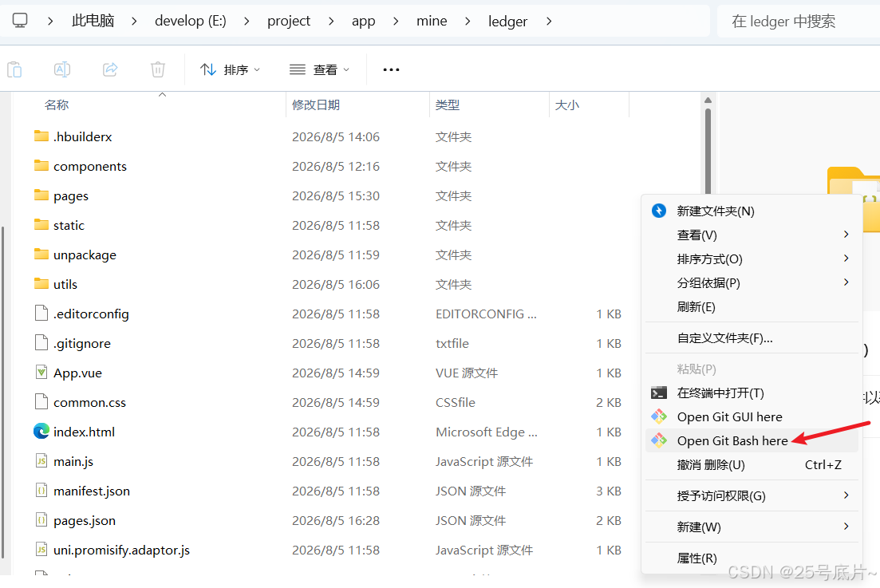This screenshot has height=588, width=880.
Task: Select 刷新(E) to refresh the folder
Action: click(752, 307)
